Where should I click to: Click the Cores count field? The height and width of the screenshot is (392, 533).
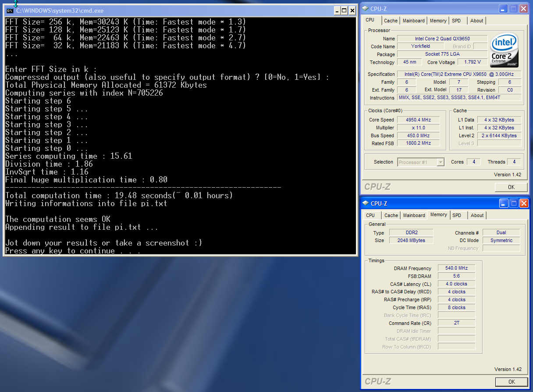tap(473, 162)
